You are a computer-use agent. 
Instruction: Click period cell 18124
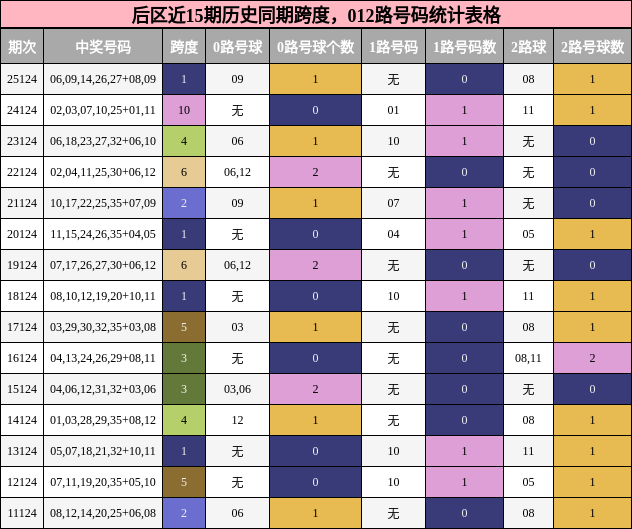coord(22,296)
